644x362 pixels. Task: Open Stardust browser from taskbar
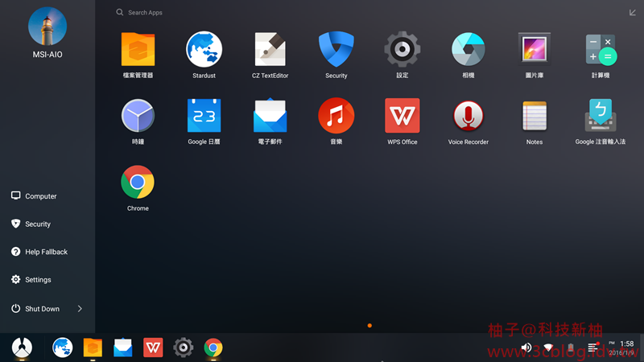pyautogui.click(x=63, y=348)
